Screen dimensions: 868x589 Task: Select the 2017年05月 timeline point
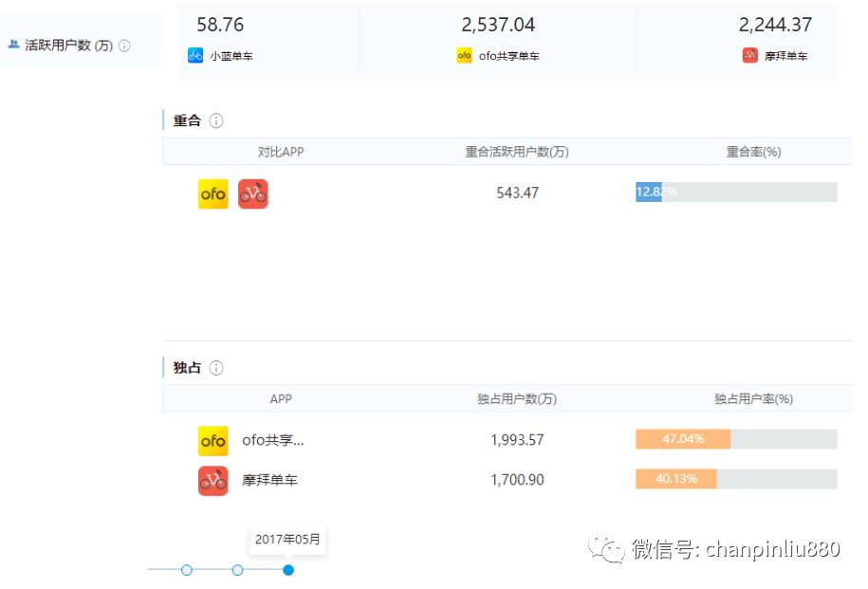click(288, 570)
